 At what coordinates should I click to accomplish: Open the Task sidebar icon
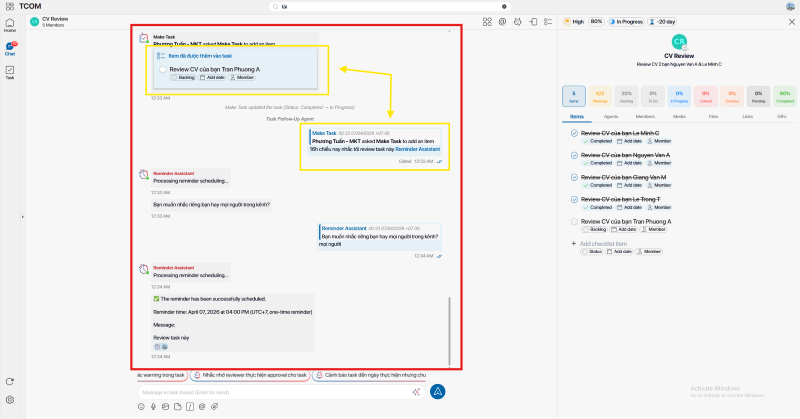(x=10, y=72)
